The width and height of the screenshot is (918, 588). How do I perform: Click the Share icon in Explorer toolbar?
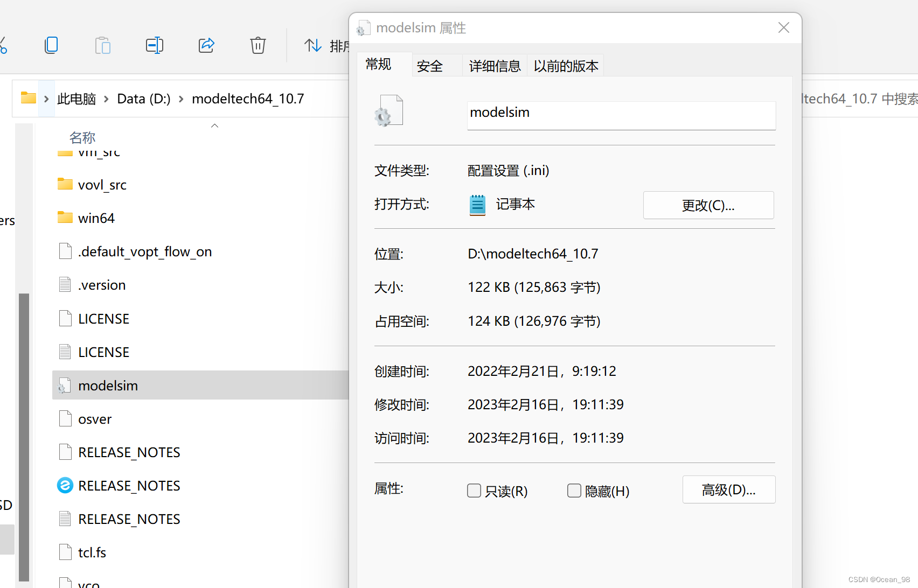pyautogui.click(x=206, y=45)
